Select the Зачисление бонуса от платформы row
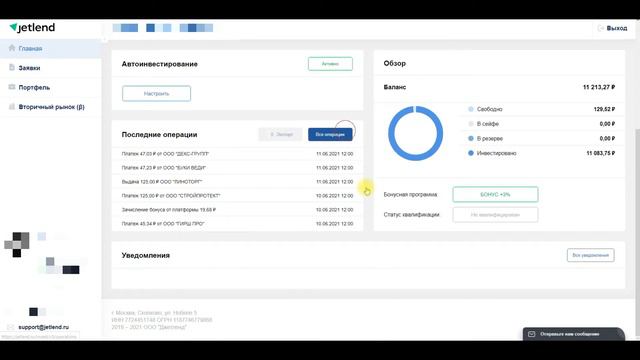The image size is (640, 360). (237, 210)
